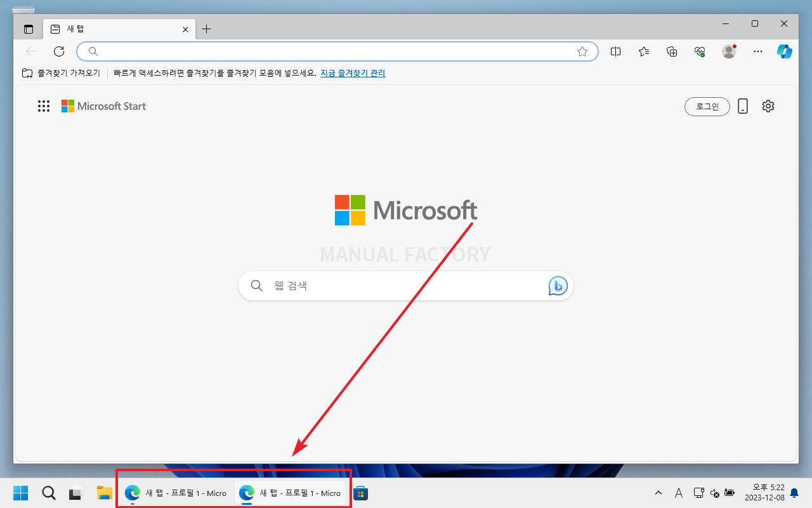Switch to second Edge 새 탭 taskbar window
The width and height of the screenshot is (812, 508).
point(290,493)
